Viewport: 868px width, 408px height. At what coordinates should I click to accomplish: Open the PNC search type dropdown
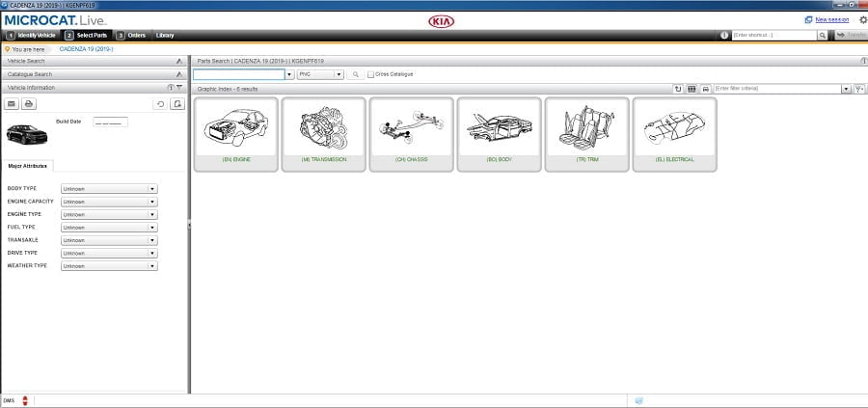pos(320,74)
